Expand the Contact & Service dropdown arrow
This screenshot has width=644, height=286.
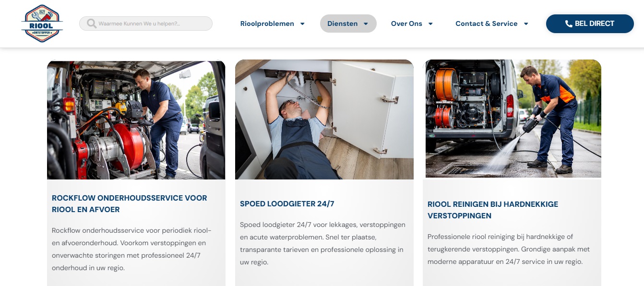pyautogui.click(x=526, y=24)
